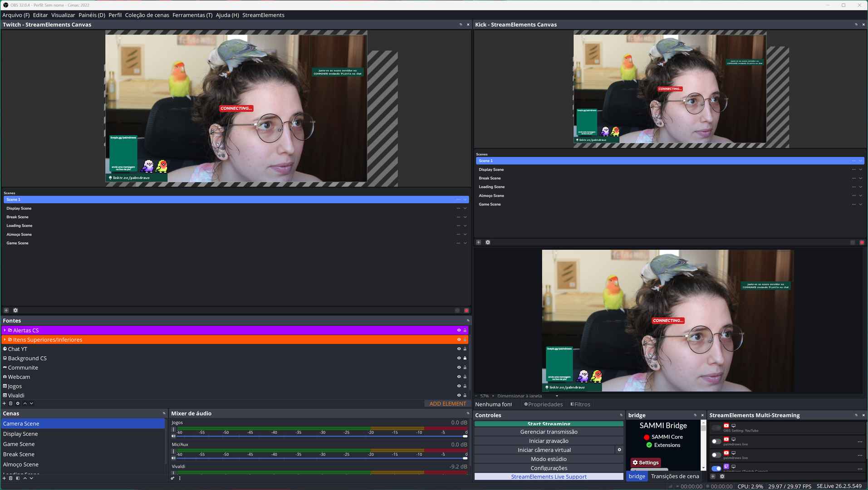Expand the Alertas CS source group
The width and height of the screenshot is (868, 490).
pyautogui.click(x=5, y=330)
